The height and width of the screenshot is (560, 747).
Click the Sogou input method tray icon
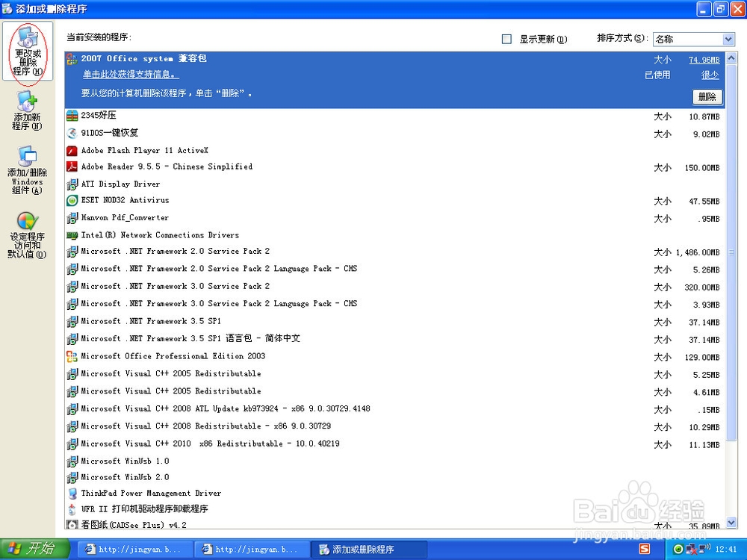[x=645, y=549]
